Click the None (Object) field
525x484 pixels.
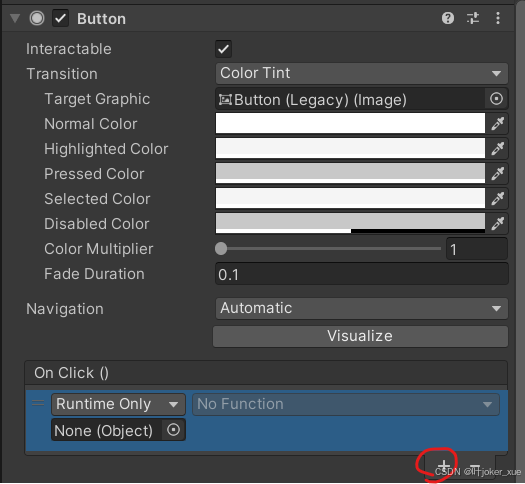click(106, 430)
